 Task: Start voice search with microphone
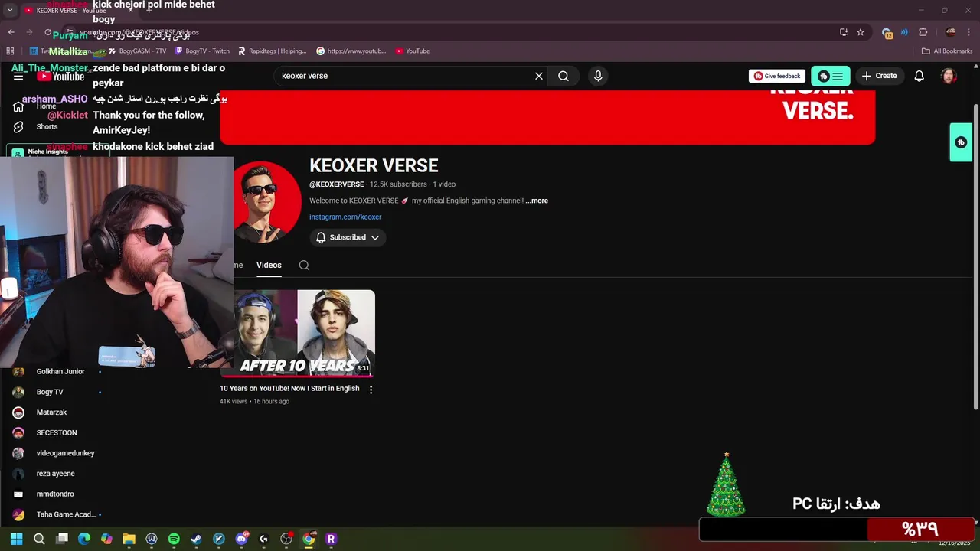(x=598, y=76)
